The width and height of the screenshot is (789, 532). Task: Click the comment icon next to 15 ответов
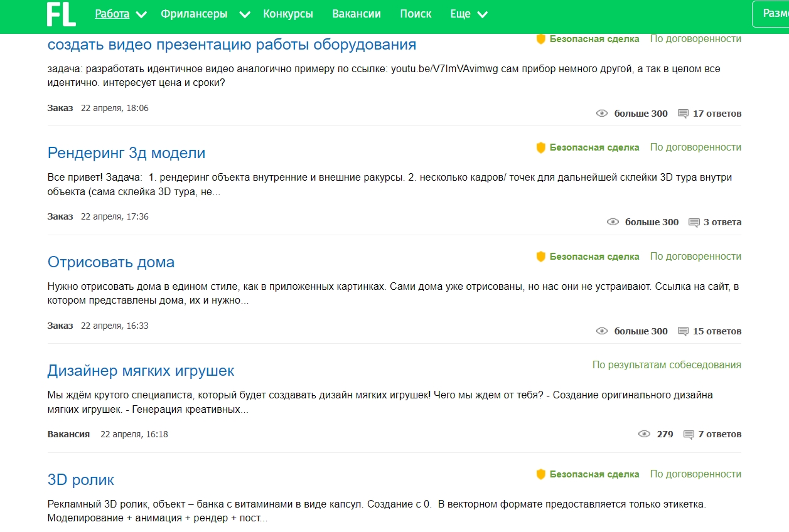click(683, 331)
